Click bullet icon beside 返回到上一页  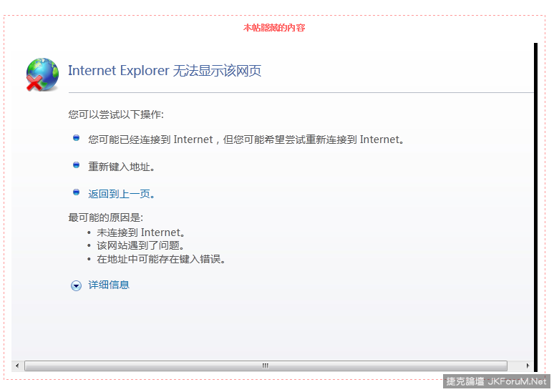pos(76,192)
